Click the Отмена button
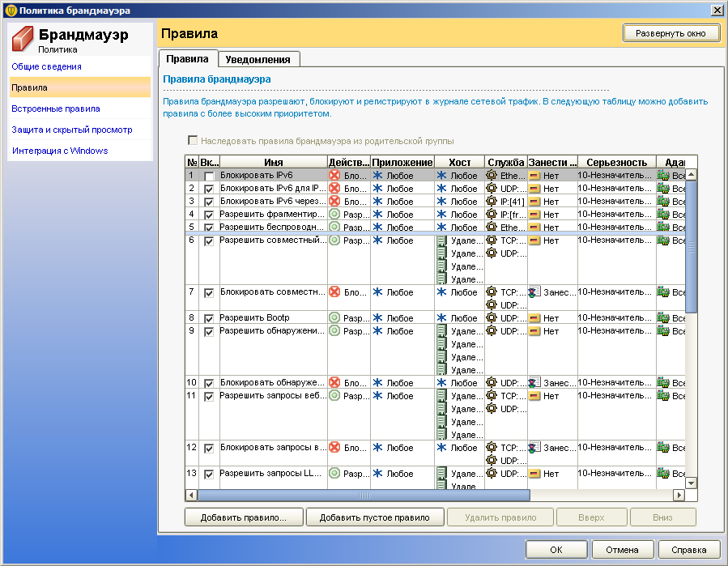 click(x=622, y=550)
